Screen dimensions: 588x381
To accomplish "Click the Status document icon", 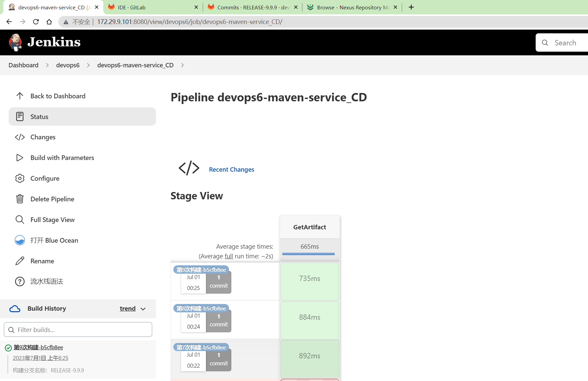I will [x=20, y=117].
